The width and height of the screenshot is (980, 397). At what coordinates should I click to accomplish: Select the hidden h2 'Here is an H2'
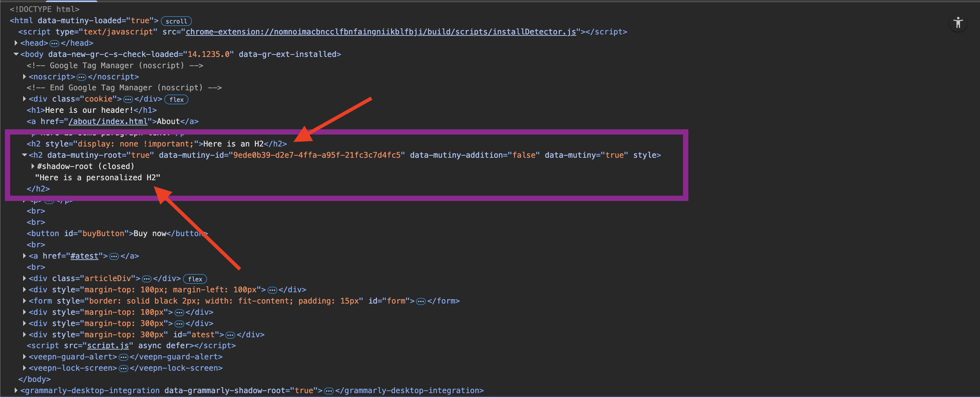(x=157, y=144)
